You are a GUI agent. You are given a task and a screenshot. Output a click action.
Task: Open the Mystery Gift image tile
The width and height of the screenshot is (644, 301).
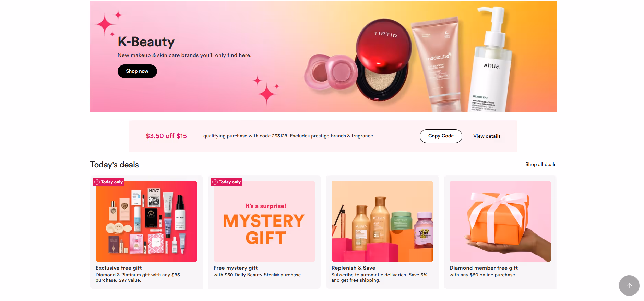(x=264, y=221)
